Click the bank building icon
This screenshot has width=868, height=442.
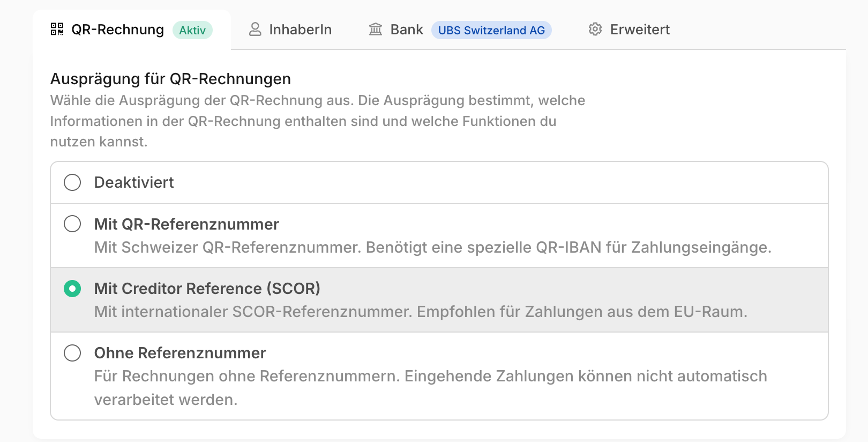point(376,29)
